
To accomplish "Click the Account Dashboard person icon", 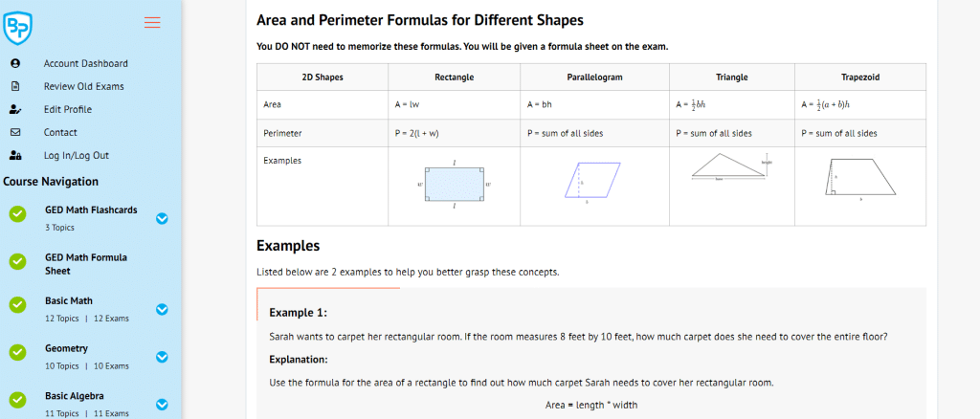I will click(x=14, y=63).
